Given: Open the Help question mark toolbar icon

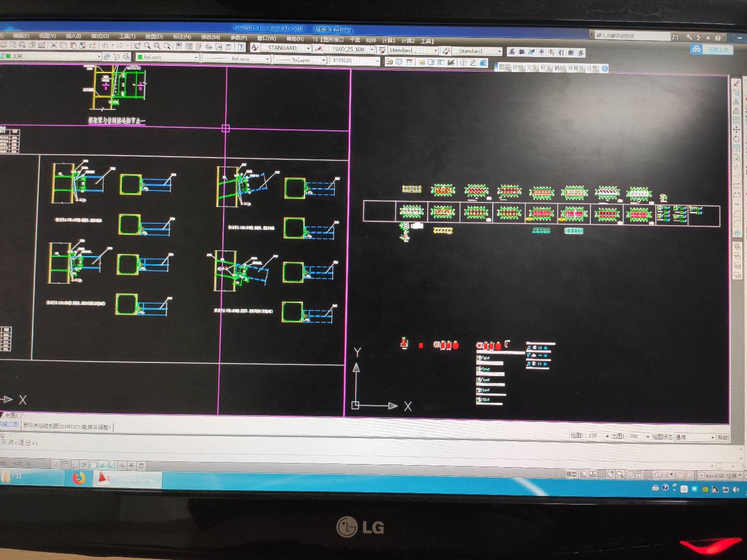Looking at the screenshot, I should [x=241, y=47].
